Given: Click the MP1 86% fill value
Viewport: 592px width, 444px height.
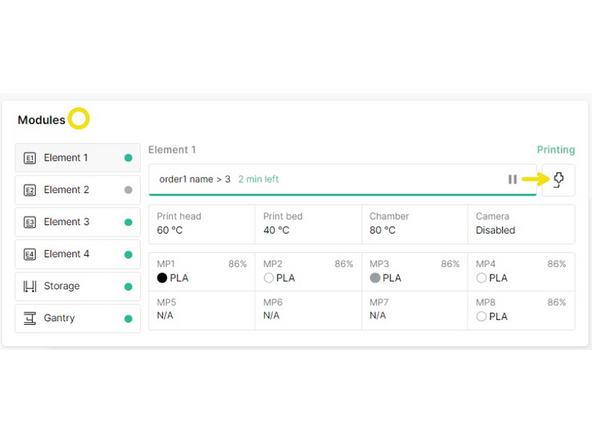Looking at the screenshot, I should 237,264.
